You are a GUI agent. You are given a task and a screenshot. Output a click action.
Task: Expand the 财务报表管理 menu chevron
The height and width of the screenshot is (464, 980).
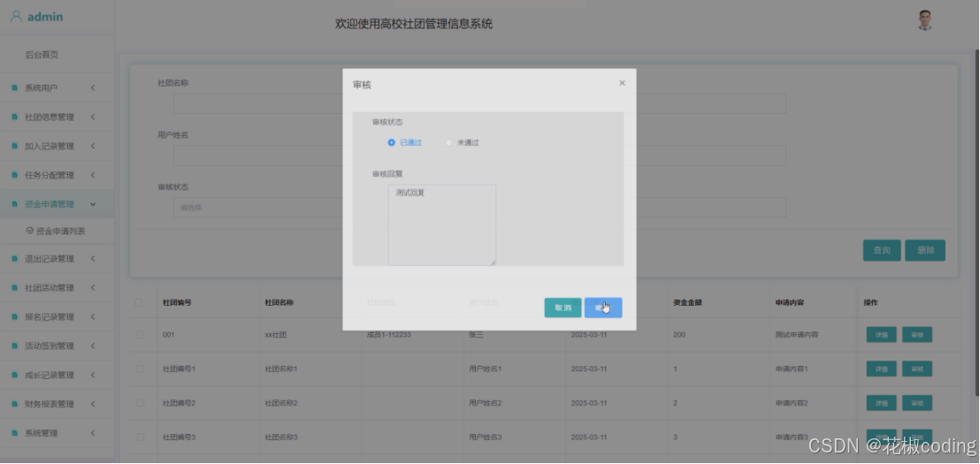93,404
